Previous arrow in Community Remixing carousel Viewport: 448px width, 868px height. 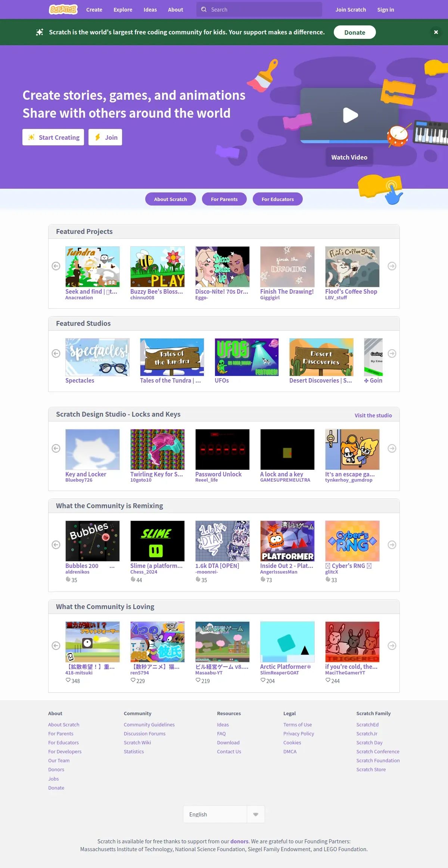(x=56, y=545)
